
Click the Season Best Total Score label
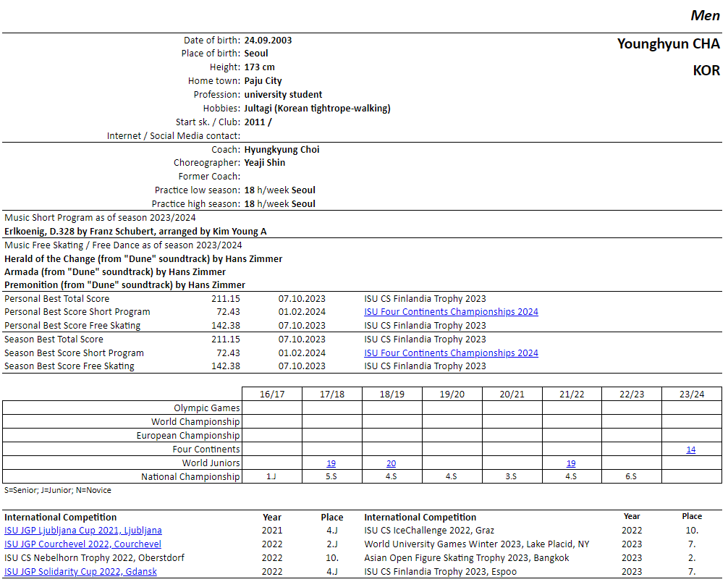point(54,339)
